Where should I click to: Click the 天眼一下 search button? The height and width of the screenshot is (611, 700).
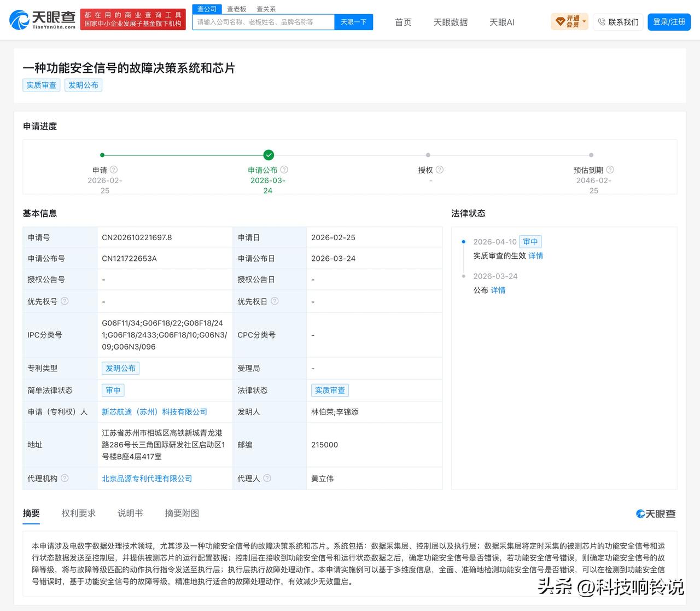tap(353, 22)
